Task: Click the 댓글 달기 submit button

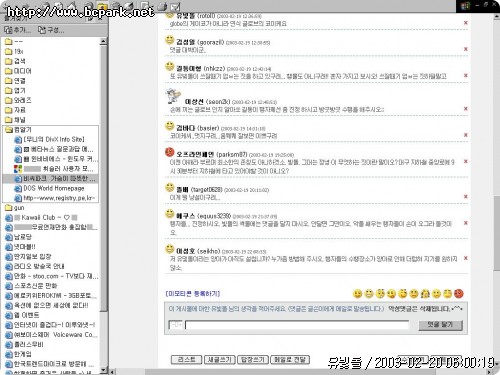Action: click(x=440, y=325)
